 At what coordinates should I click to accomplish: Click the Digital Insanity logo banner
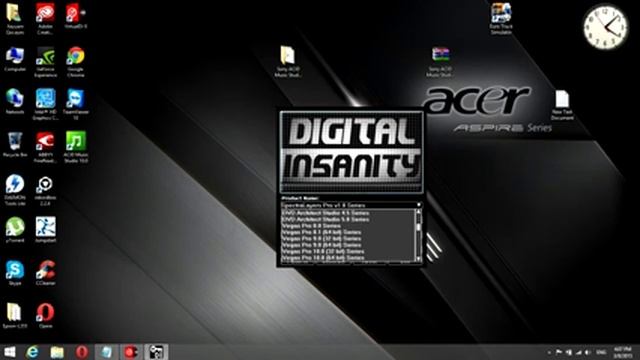351,152
